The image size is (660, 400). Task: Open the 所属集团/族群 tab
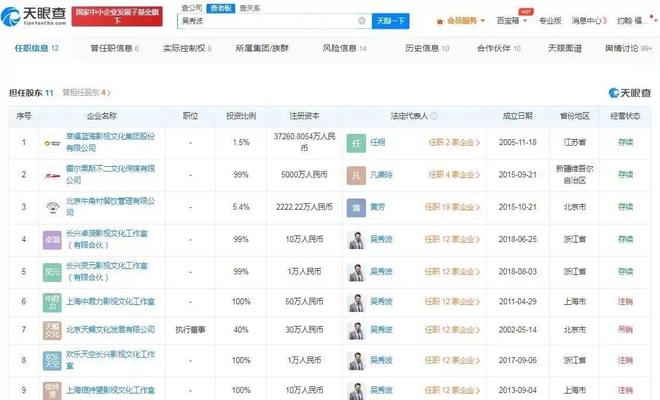[x=262, y=48]
